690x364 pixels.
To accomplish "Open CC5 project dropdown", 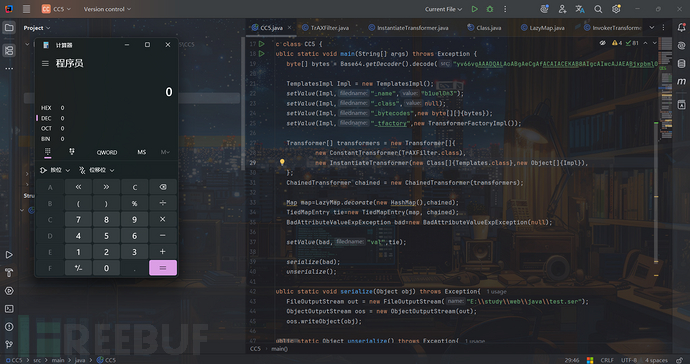I will point(56,9).
